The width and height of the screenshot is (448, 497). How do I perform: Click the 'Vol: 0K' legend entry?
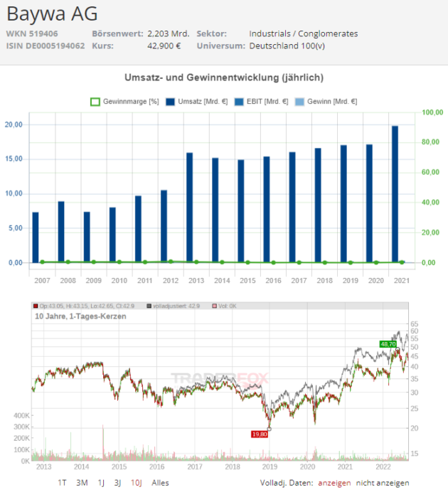coord(225,306)
